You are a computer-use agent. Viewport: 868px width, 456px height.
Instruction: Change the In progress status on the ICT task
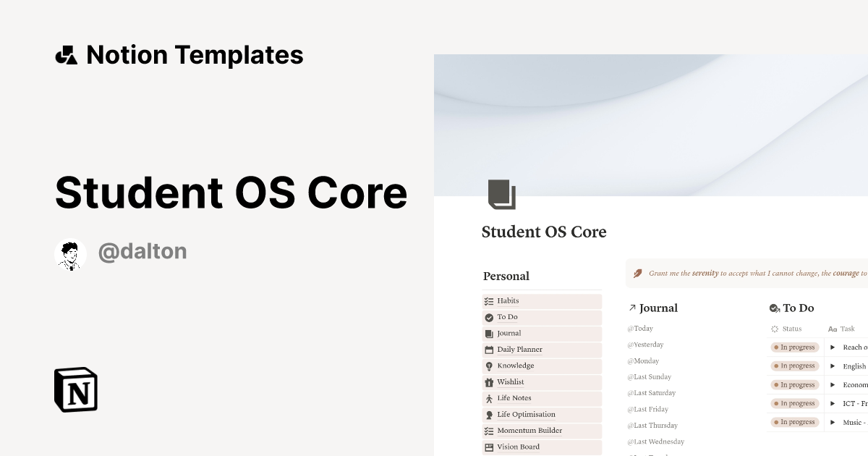(x=794, y=403)
